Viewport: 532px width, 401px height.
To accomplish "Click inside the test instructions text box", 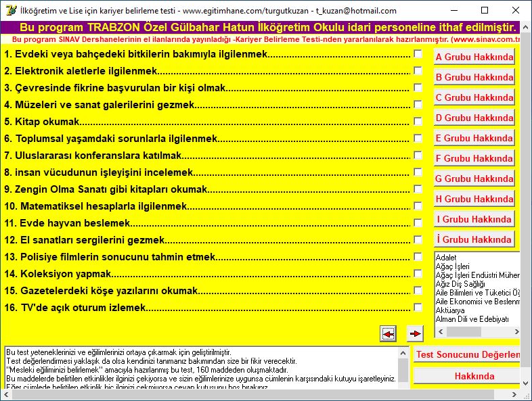I will 201,368.
